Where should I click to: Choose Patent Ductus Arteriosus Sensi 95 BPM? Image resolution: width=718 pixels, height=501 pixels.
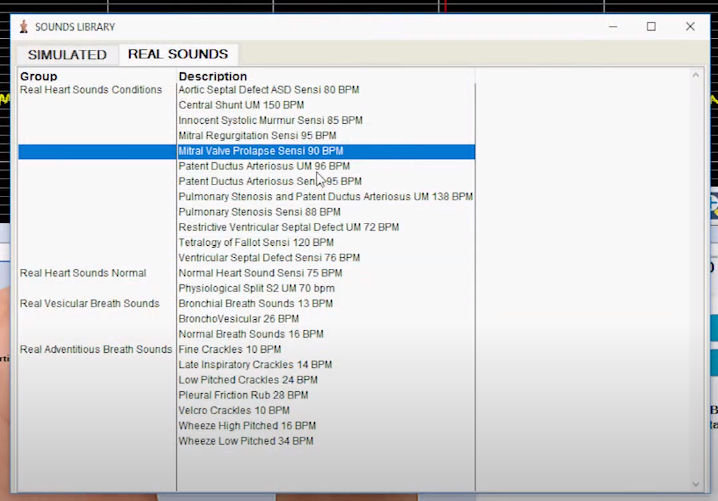pos(270,181)
